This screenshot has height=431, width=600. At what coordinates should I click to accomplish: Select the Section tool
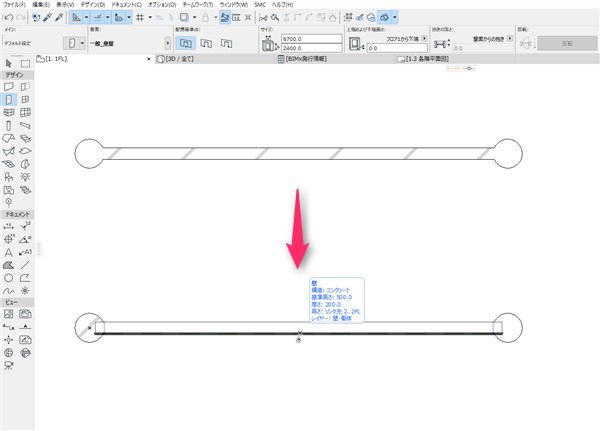[x=8, y=327]
